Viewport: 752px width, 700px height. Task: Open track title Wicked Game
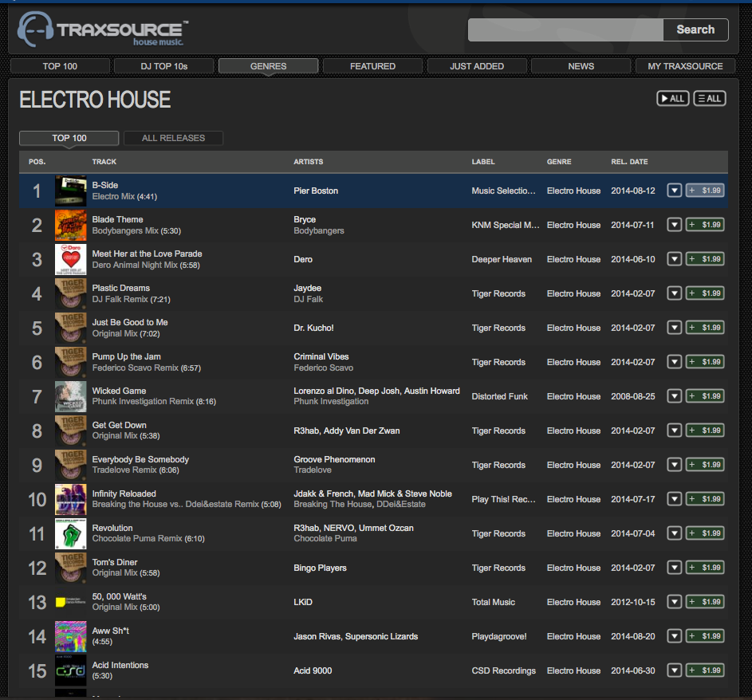119,391
